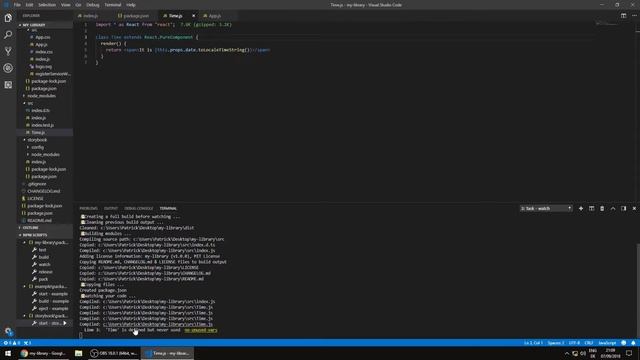Viewport: 640px width, 360px height.
Task: Run the watch npm script entry
Action: point(44,264)
